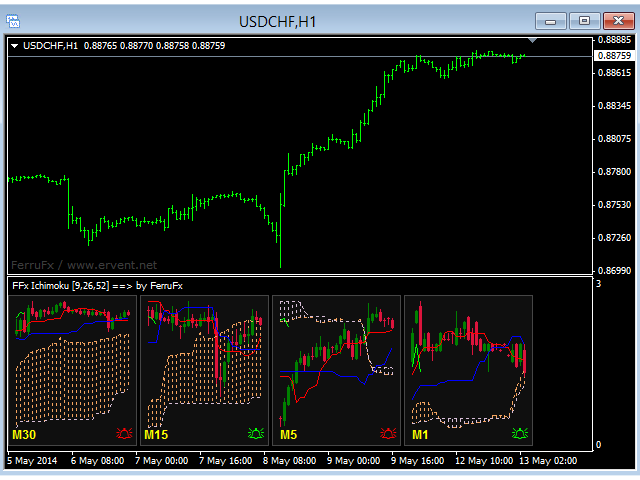
Task: Select the M30 Ichimoku mini chart
Action: click(x=73, y=370)
